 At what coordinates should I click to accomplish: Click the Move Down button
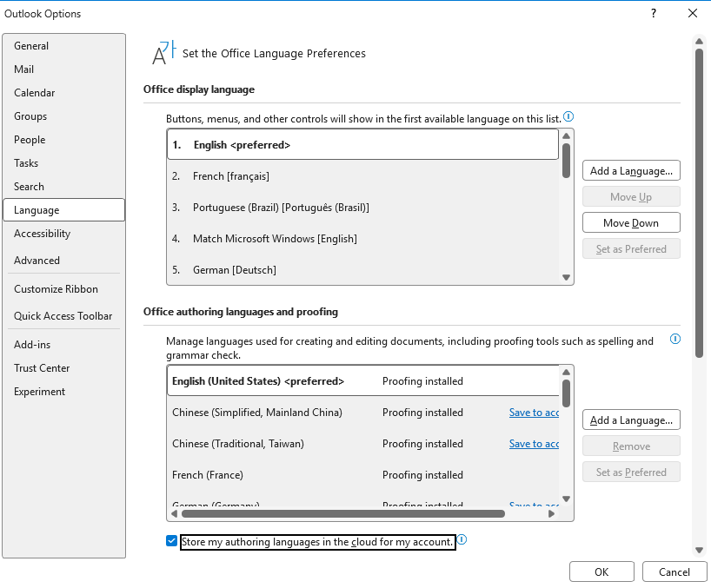tap(631, 223)
